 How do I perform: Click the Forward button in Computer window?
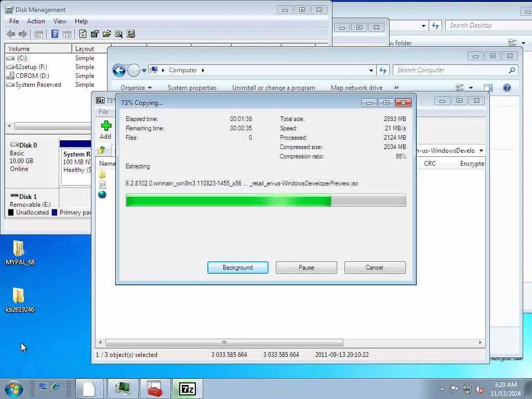(x=134, y=70)
